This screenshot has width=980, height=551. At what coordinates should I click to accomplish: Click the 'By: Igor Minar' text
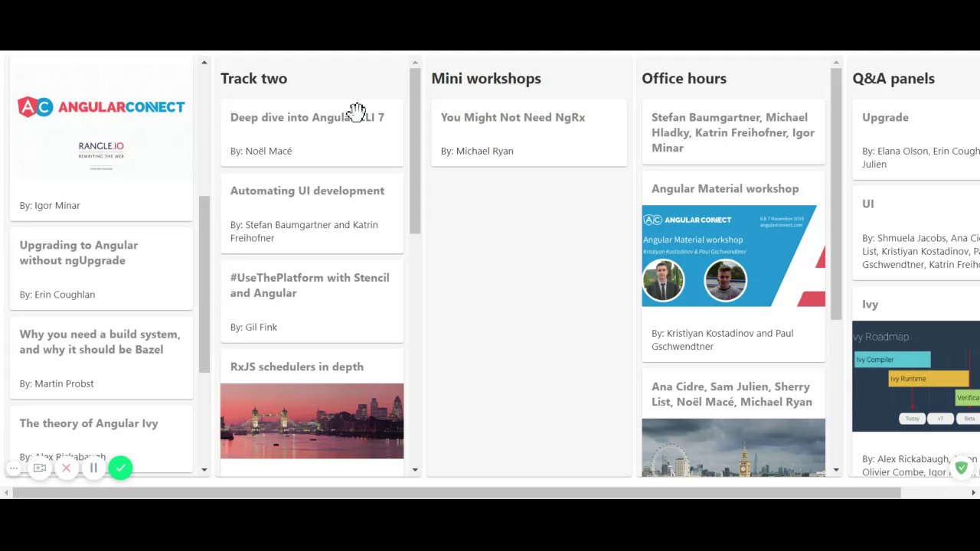point(50,205)
